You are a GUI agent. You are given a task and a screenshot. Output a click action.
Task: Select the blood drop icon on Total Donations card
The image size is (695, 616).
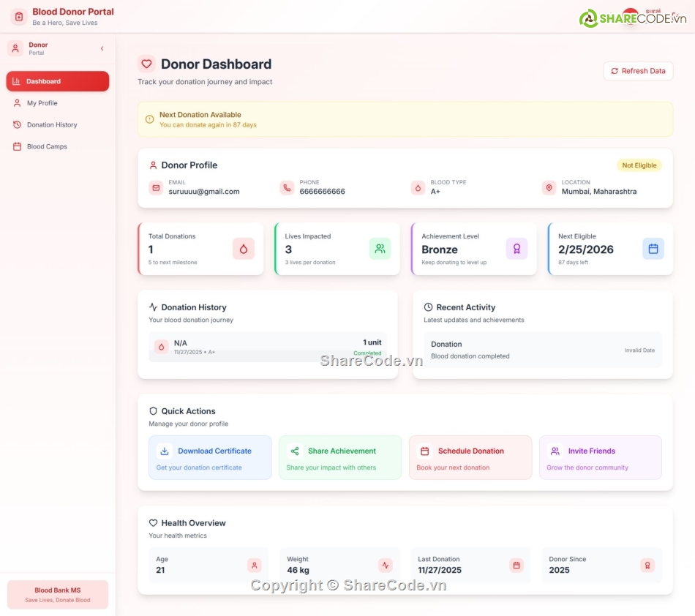[245, 249]
